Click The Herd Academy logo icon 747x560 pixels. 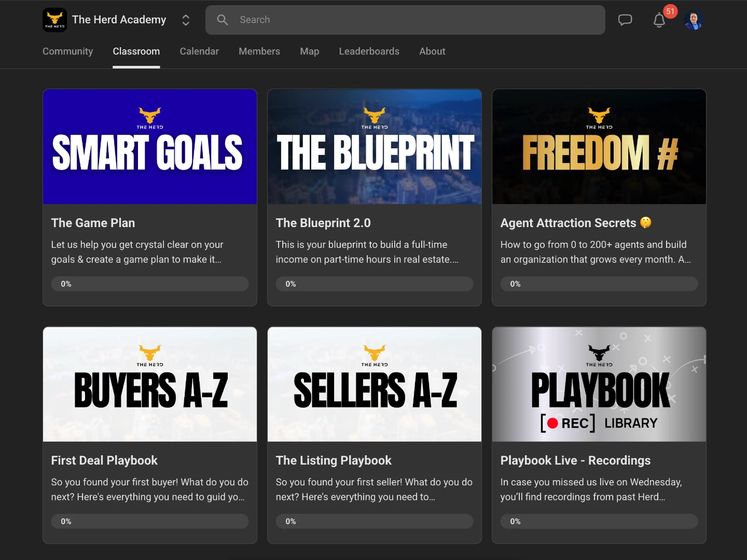point(54,20)
